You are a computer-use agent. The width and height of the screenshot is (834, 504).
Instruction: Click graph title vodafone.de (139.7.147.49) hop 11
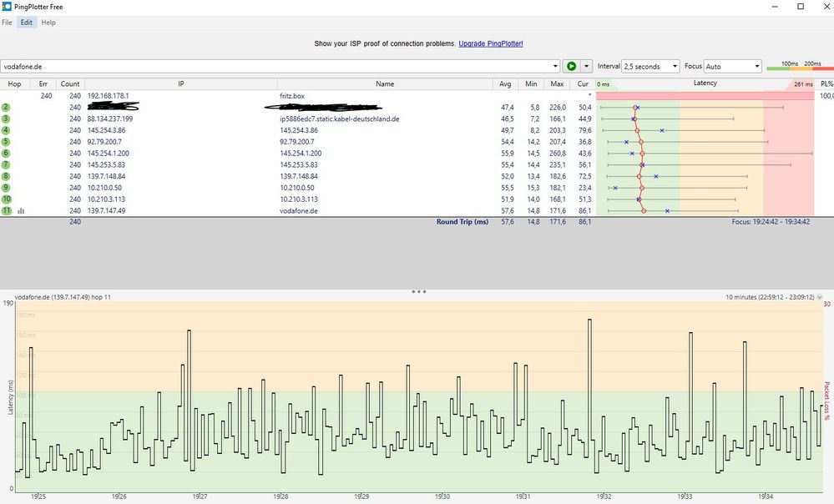pyautogui.click(x=63, y=297)
